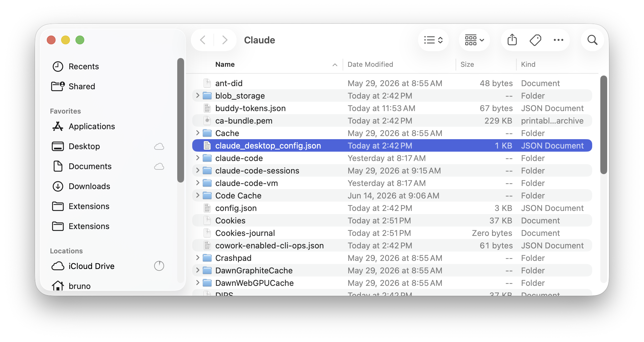The height and width of the screenshot is (342, 644).
Task: Click the Crashpad folder icon
Action: point(207,258)
